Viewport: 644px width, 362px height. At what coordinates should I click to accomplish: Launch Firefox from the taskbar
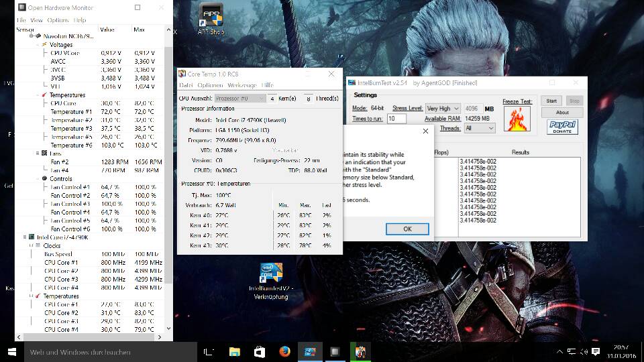point(284,352)
